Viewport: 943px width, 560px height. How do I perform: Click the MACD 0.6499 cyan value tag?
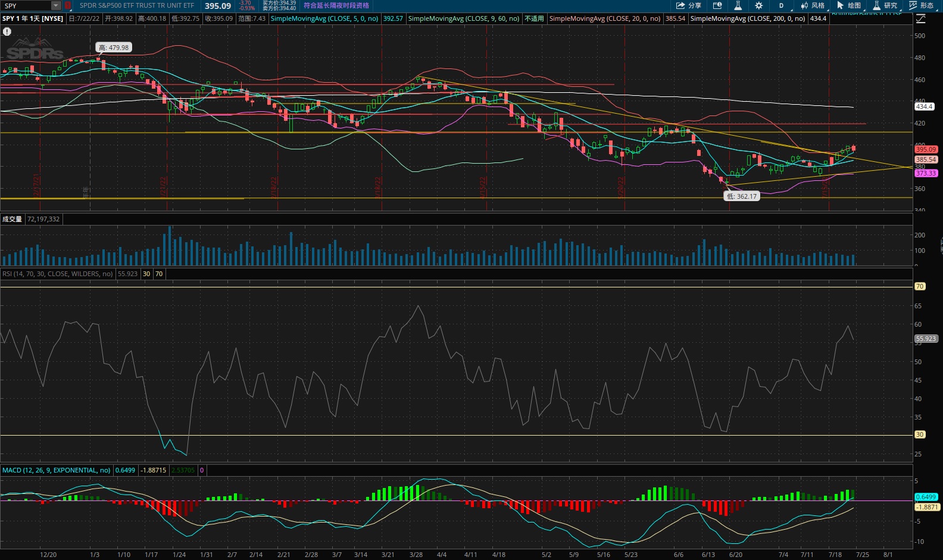coord(926,497)
